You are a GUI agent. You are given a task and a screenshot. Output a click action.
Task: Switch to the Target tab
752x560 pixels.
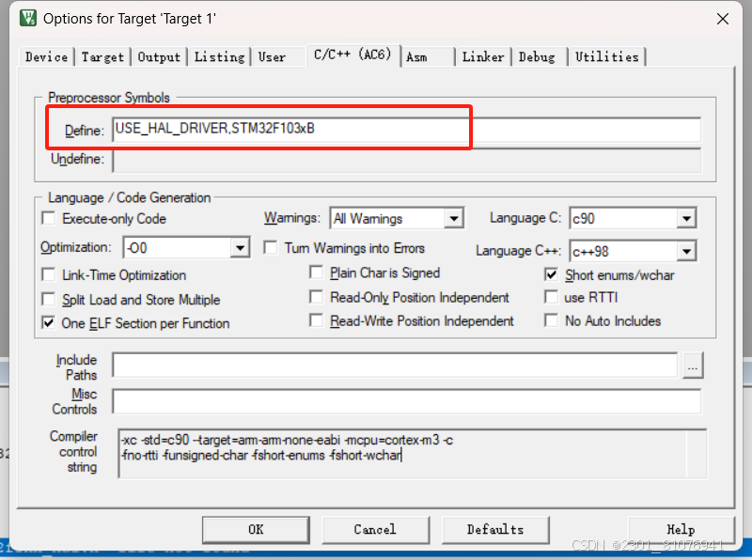(x=102, y=57)
